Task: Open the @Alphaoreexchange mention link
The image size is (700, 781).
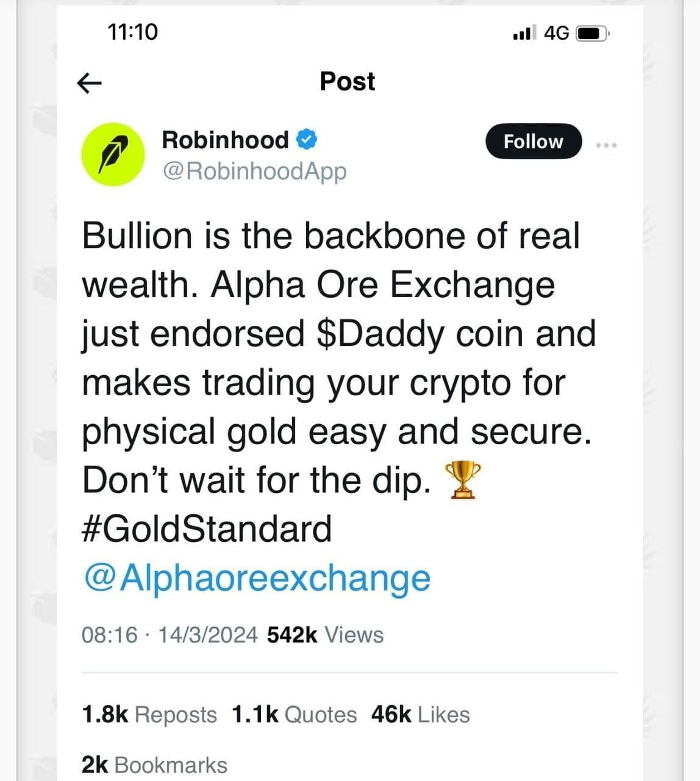Action: 257,577
